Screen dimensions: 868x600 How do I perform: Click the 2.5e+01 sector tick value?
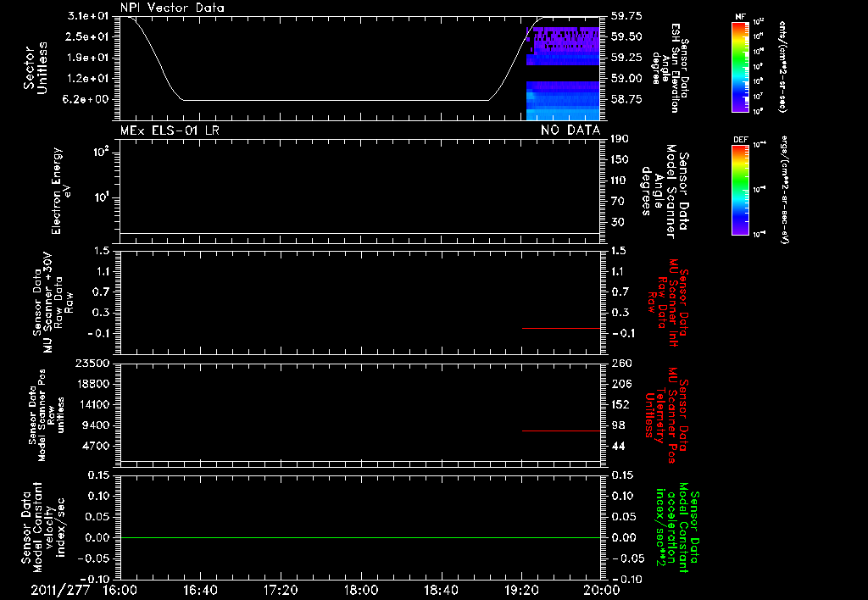(88, 36)
